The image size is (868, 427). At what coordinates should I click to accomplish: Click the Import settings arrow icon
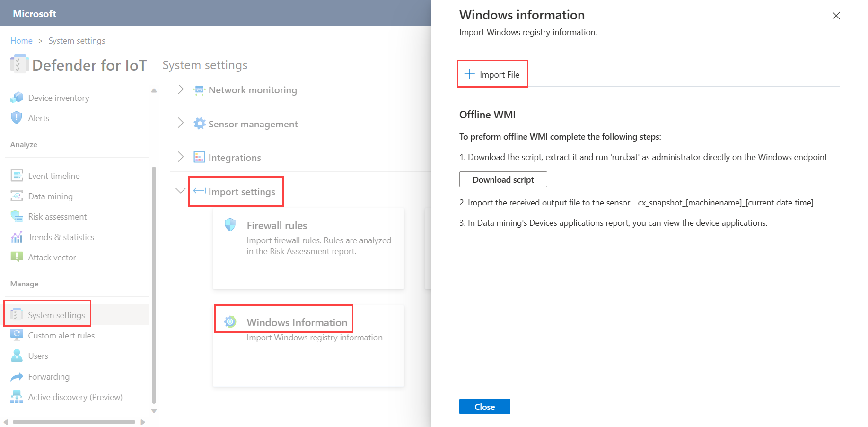(x=199, y=191)
